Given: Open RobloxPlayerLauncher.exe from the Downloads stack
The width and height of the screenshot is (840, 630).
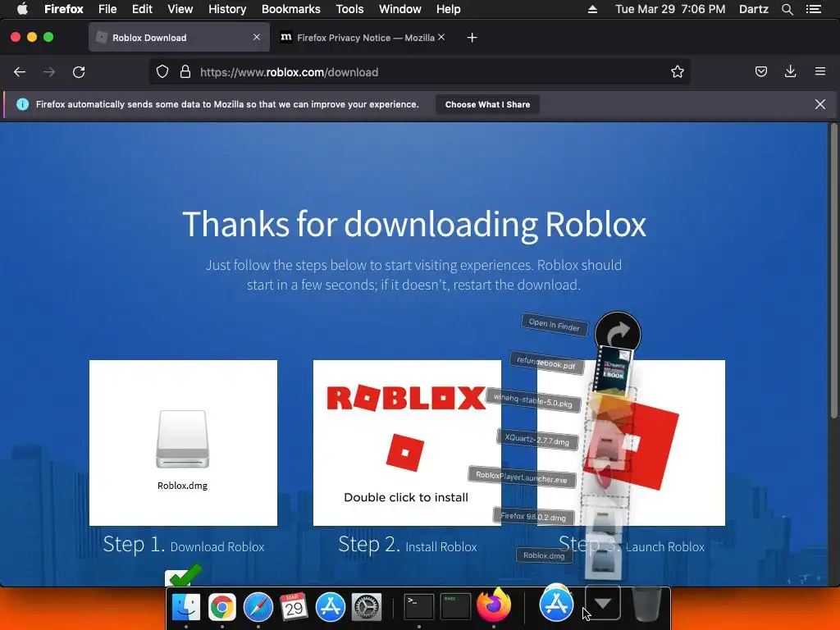Looking at the screenshot, I should (521, 477).
